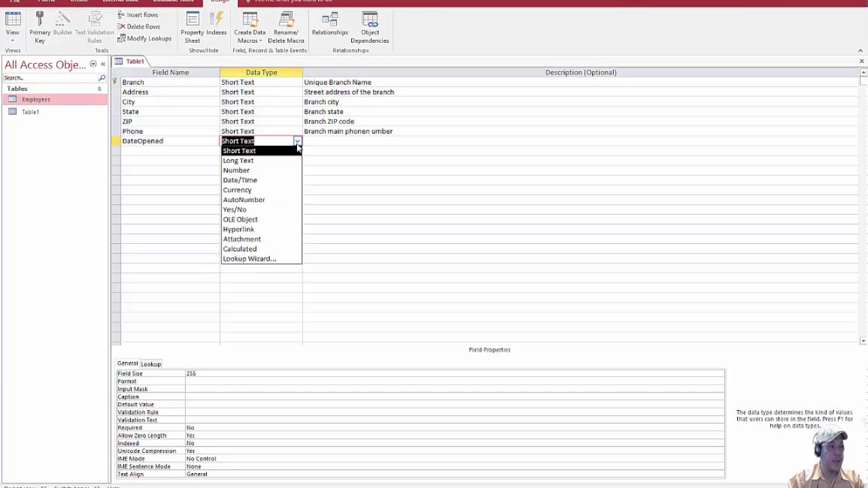Viewport: 868px width, 488px height.
Task: Click the Format property field
Action: point(454,382)
